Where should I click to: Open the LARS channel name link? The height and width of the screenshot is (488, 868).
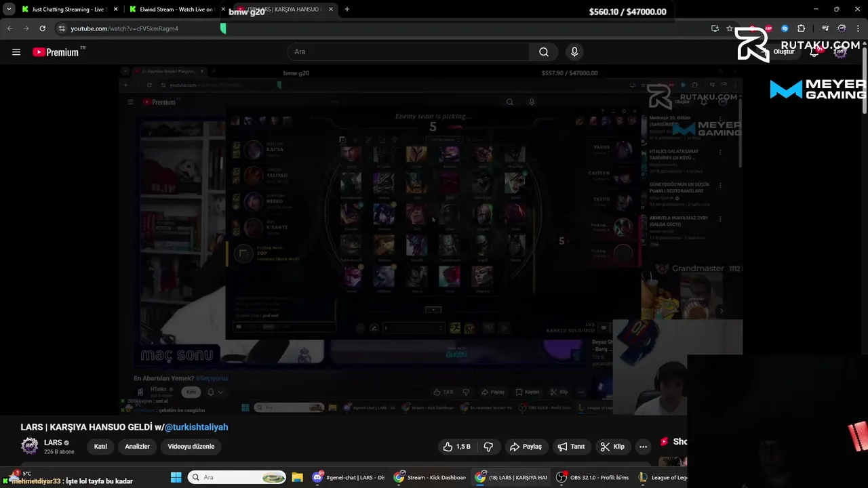pos(53,443)
